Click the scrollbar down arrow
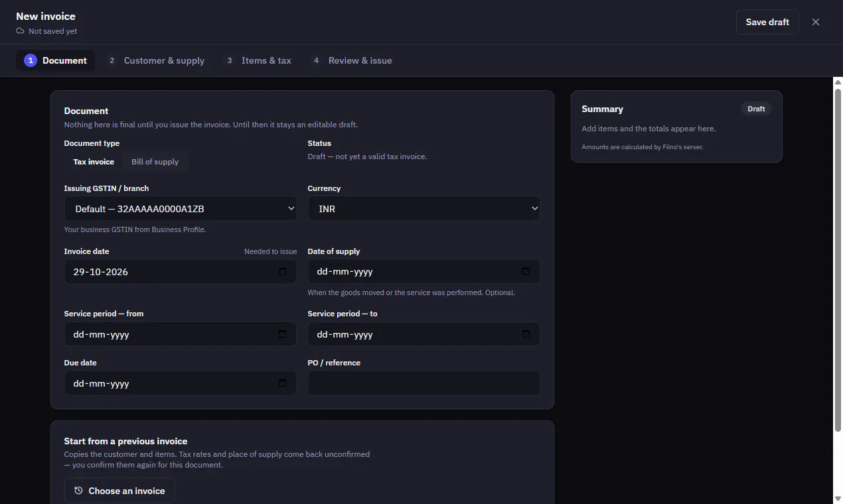Screen dimensions: 843x504 (x=838, y=499)
